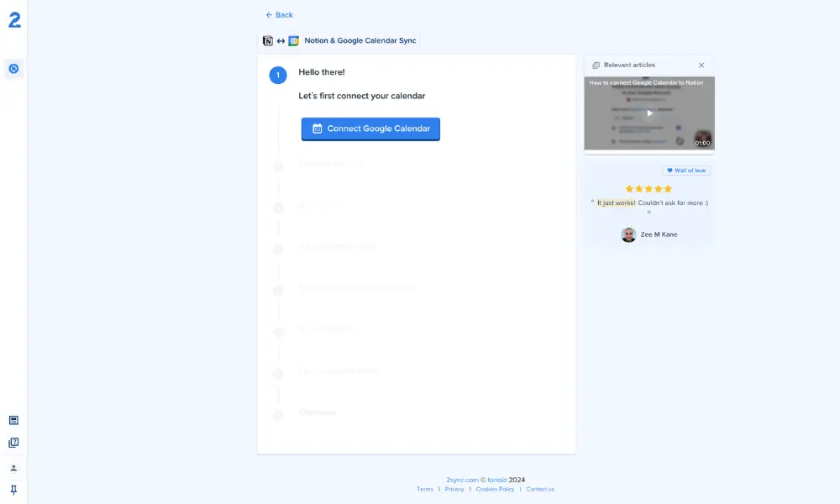Open the user account icon
The image size is (840, 504).
click(14, 468)
